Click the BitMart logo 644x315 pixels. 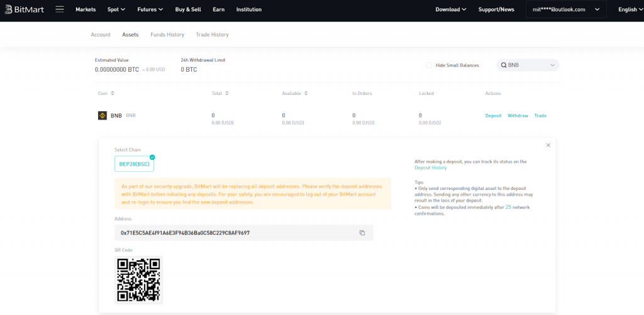click(x=25, y=9)
